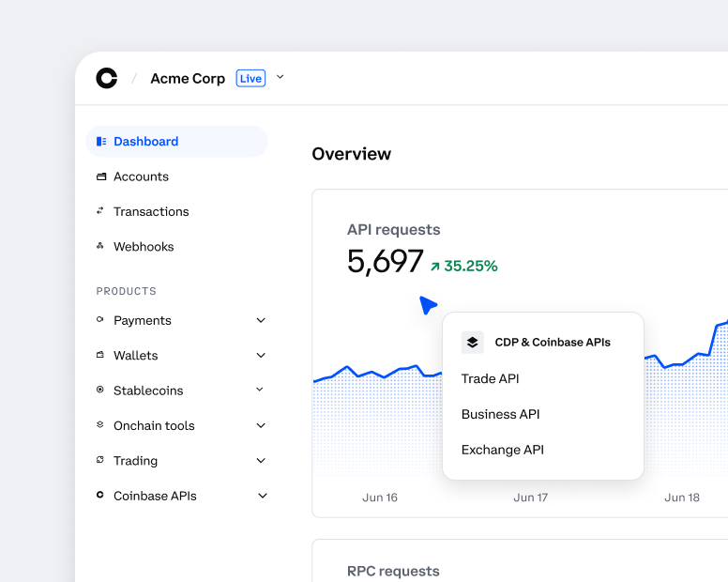Open the Dashboard sidebar icon

pyautogui.click(x=101, y=141)
